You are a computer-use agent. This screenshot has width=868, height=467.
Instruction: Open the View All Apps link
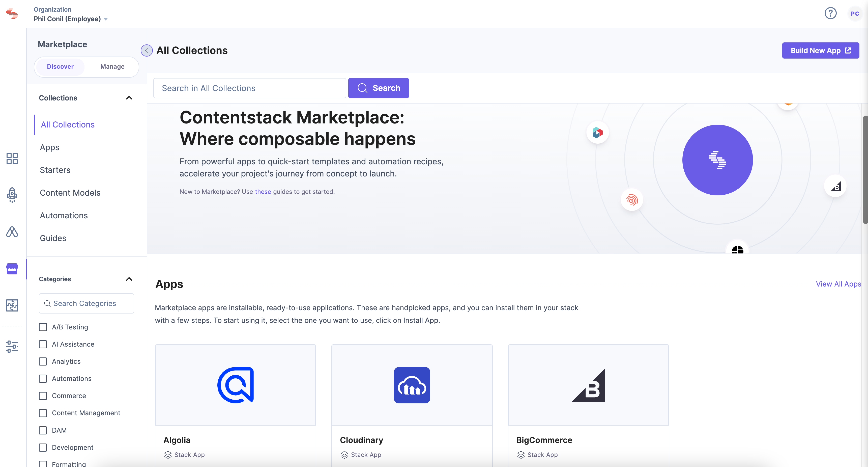[x=838, y=284]
